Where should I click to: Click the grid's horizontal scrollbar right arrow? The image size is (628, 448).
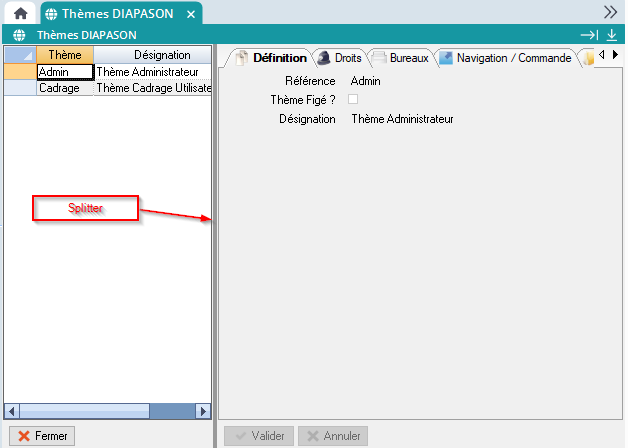[204, 410]
